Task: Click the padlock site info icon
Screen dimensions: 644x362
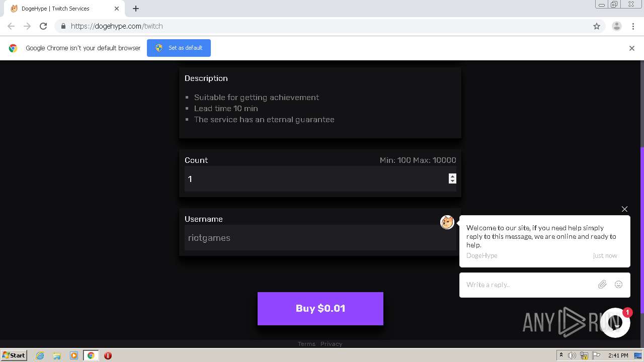Action: (x=63, y=26)
